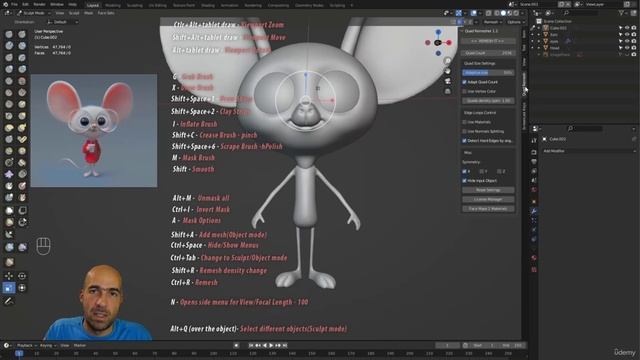Click the red X axis on navigation gizmo
The image size is (640, 360).
pyautogui.click(x=449, y=42)
